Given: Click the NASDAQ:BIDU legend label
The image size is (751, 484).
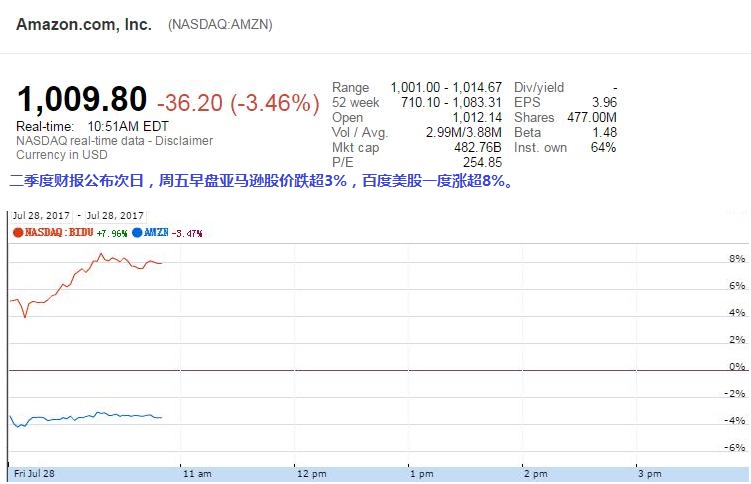Looking at the screenshot, I should [59, 233].
